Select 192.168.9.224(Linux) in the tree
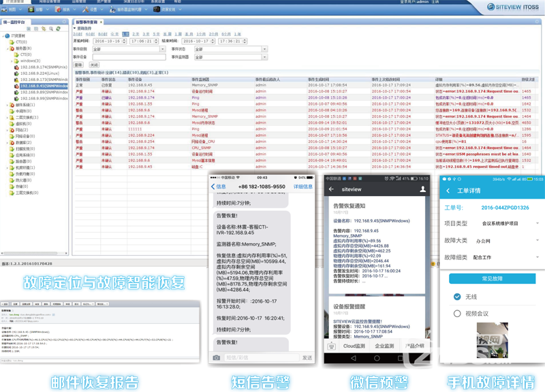This screenshot has height=392, width=545. click(x=40, y=73)
